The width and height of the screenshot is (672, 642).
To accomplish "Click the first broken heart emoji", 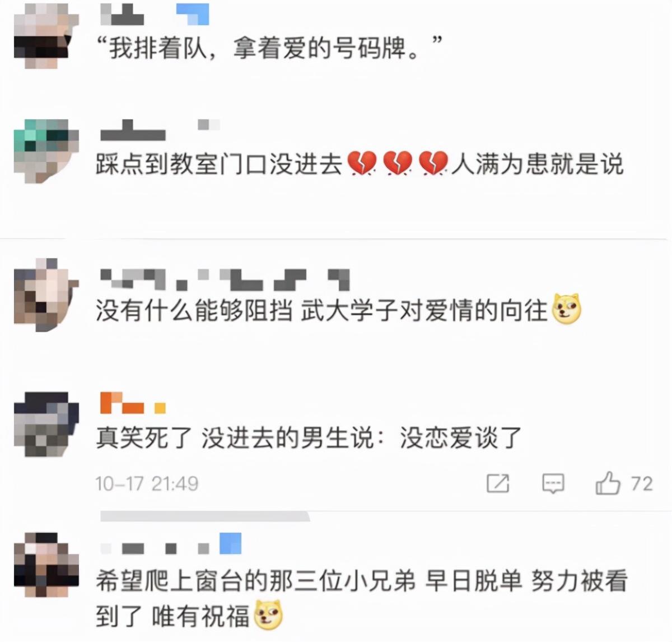I will point(362,164).
